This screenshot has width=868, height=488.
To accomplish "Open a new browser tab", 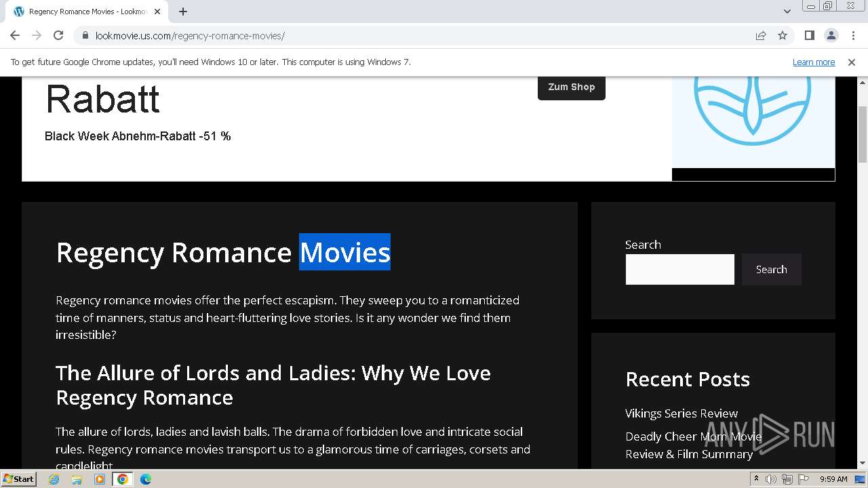I will pos(183,12).
